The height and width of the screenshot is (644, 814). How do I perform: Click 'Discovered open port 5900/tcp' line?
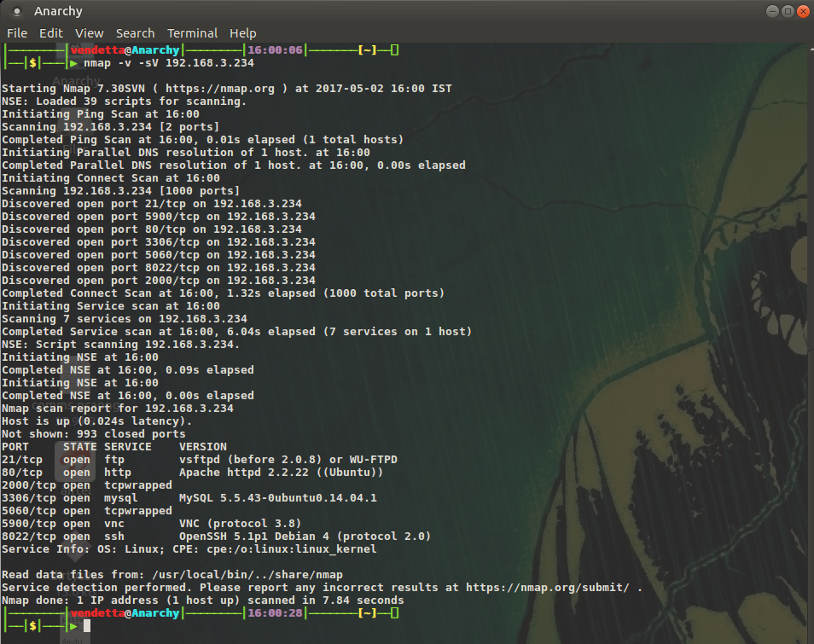click(159, 217)
